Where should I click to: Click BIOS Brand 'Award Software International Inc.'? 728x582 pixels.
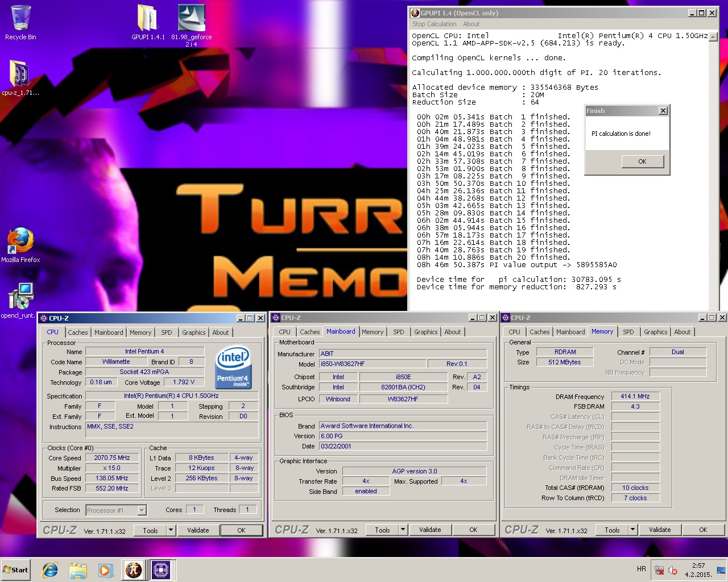[x=403, y=426]
